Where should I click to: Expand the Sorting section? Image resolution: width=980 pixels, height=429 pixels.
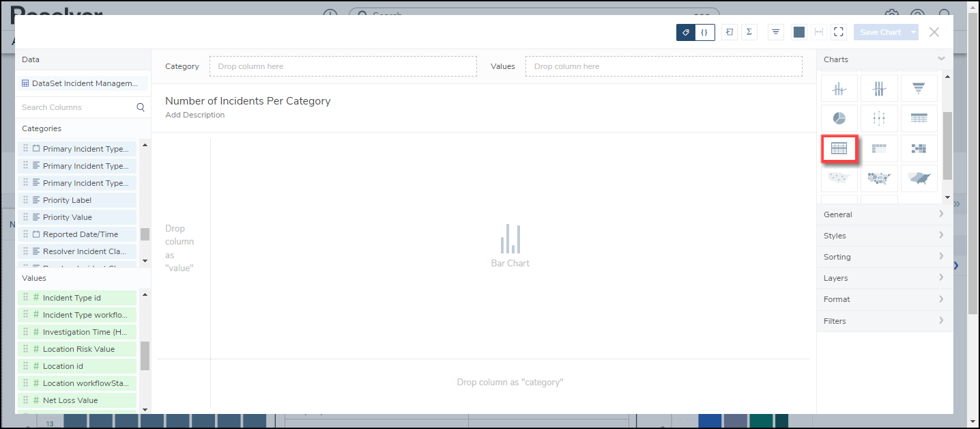884,257
